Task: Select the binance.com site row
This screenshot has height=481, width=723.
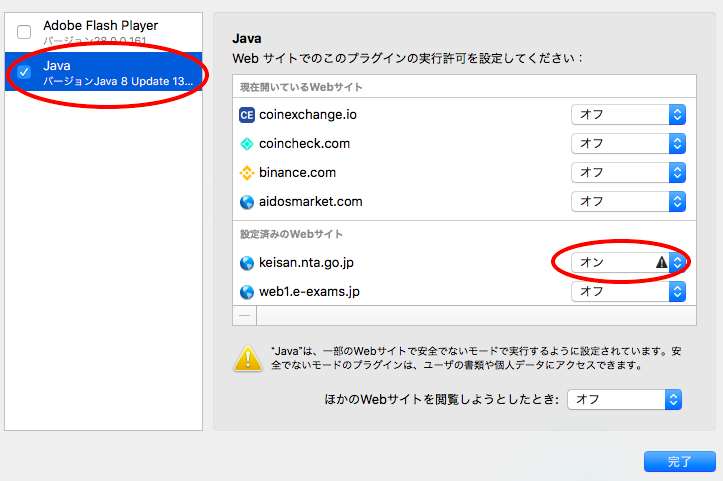Action: 464,172
